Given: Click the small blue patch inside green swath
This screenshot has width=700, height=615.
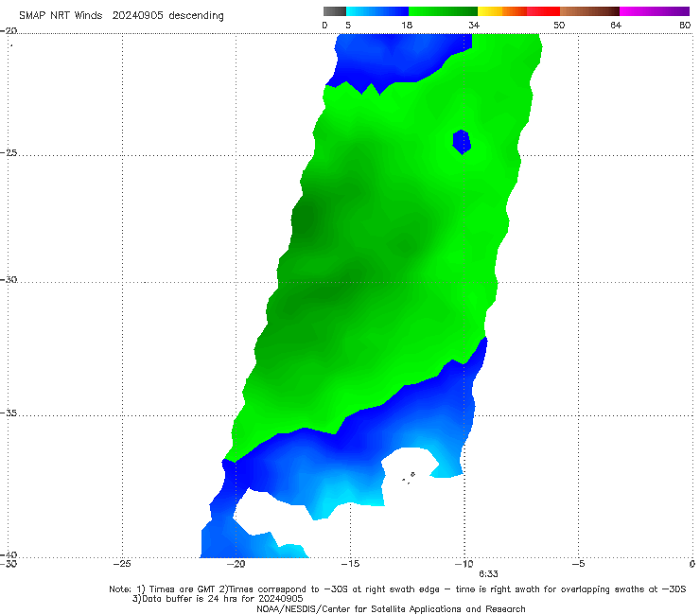Looking at the screenshot, I should (462, 142).
